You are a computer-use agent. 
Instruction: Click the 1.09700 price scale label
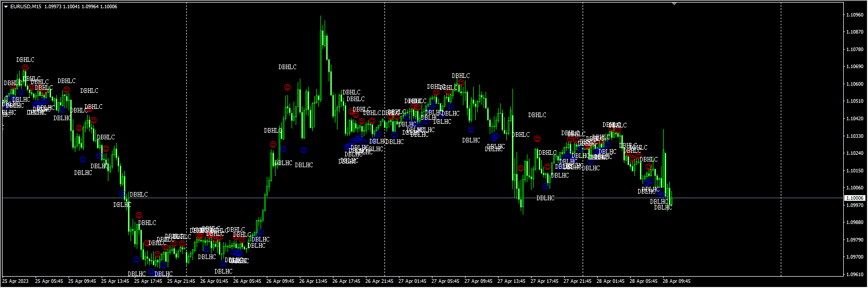click(855, 257)
